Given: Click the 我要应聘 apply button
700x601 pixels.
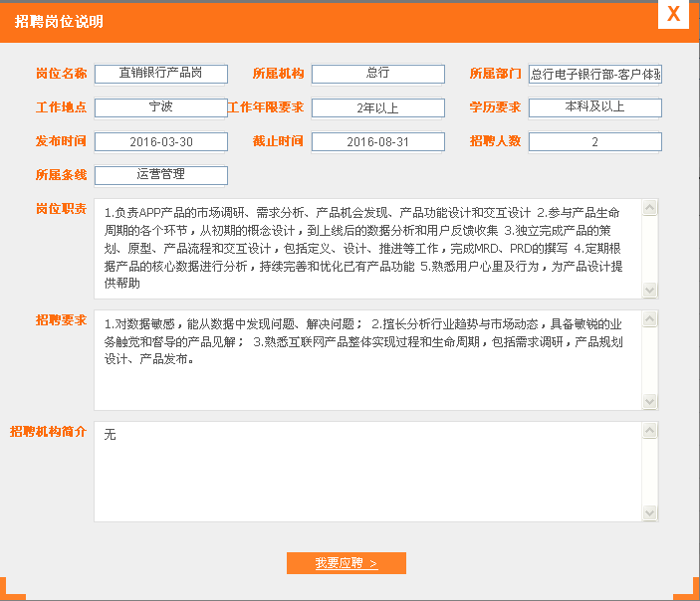Looking at the screenshot, I should (x=346, y=563).
